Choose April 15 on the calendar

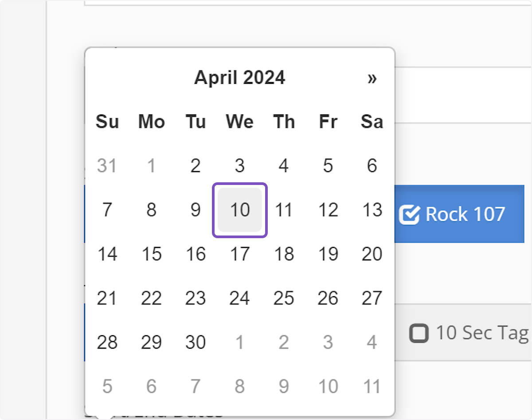(151, 254)
